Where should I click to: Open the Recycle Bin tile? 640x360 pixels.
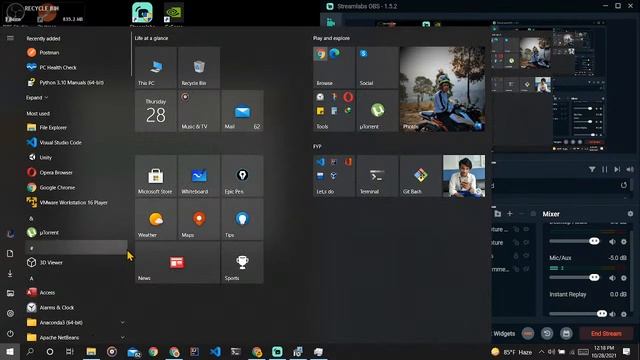point(199,67)
